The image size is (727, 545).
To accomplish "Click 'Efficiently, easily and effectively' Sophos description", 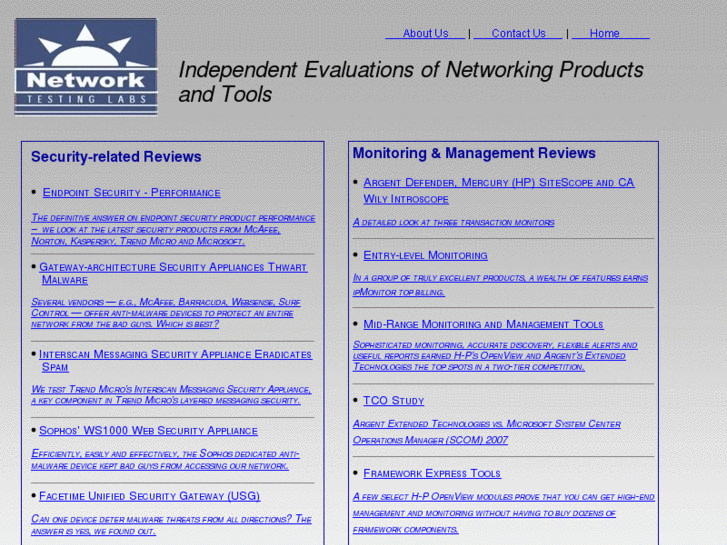I will (165, 460).
